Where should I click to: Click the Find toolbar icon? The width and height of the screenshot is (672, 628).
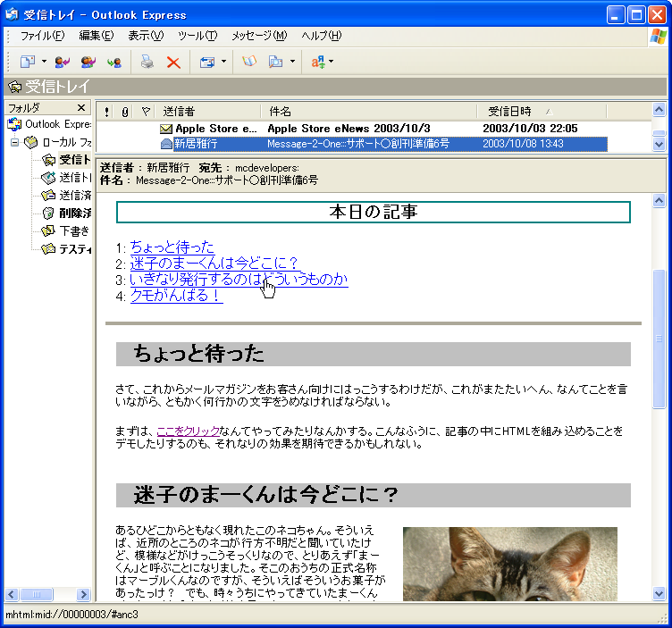point(275,62)
